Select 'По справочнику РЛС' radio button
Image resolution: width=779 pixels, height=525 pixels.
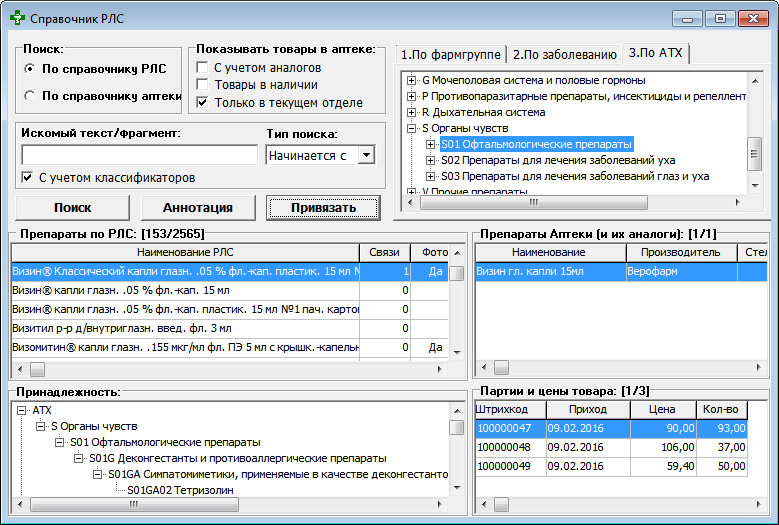pos(30,69)
